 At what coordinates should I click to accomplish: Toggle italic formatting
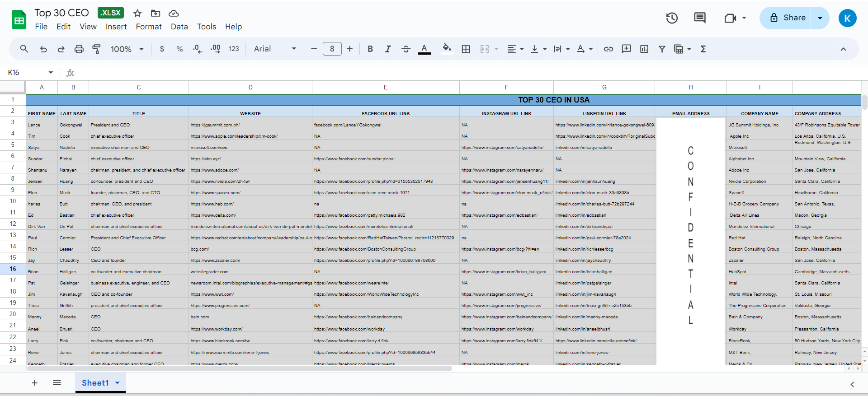tap(388, 49)
